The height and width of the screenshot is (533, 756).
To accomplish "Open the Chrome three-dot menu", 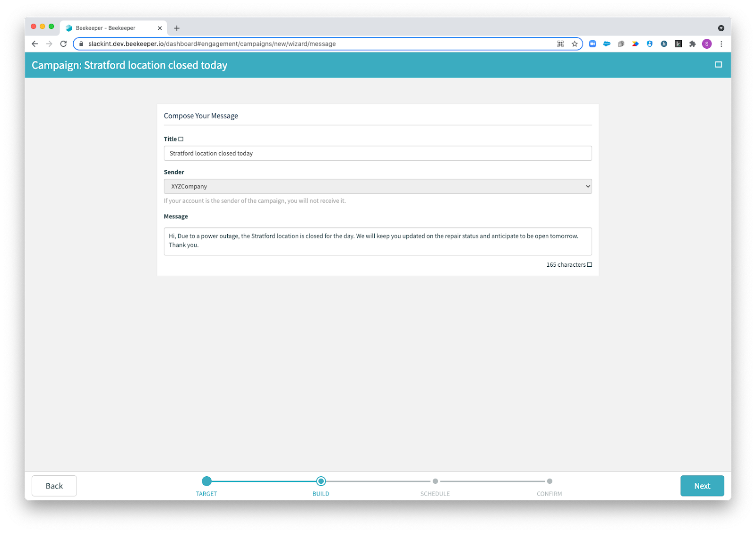I will click(x=721, y=44).
